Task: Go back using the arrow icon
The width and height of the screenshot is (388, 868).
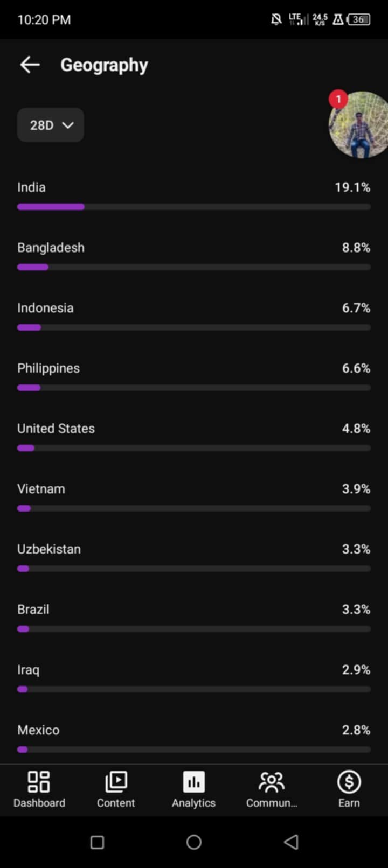Action: point(30,65)
